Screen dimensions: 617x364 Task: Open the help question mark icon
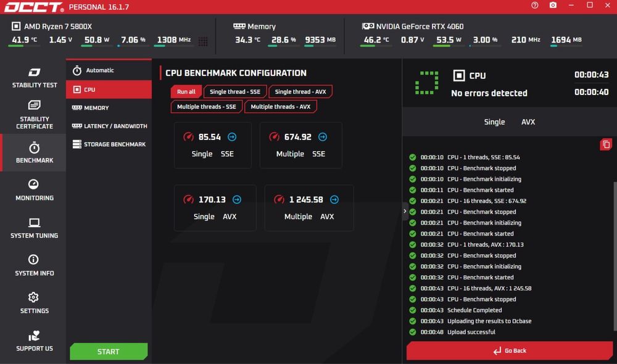pyautogui.click(x=534, y=5)
